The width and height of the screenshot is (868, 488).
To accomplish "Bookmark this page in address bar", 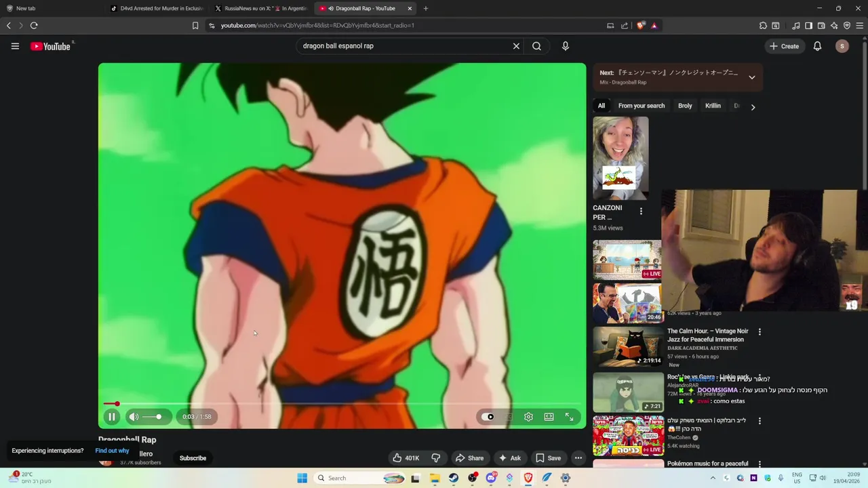I will 195,26.
